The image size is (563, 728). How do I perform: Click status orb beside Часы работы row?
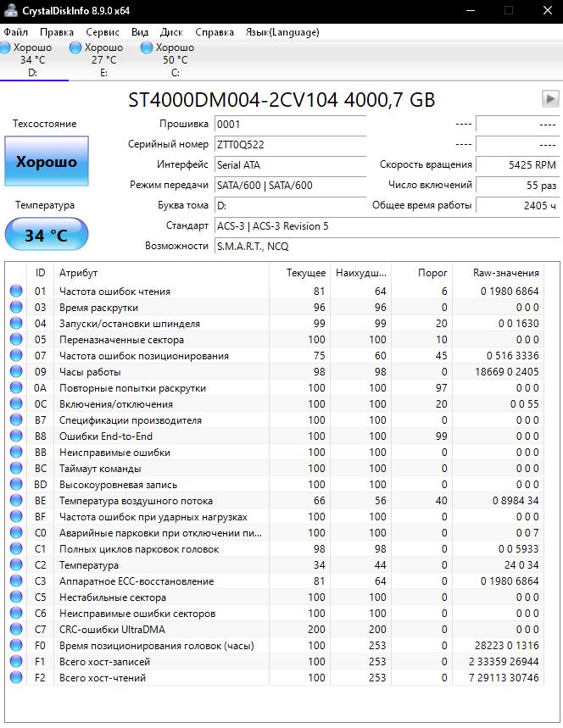click(x=16, y=372)
